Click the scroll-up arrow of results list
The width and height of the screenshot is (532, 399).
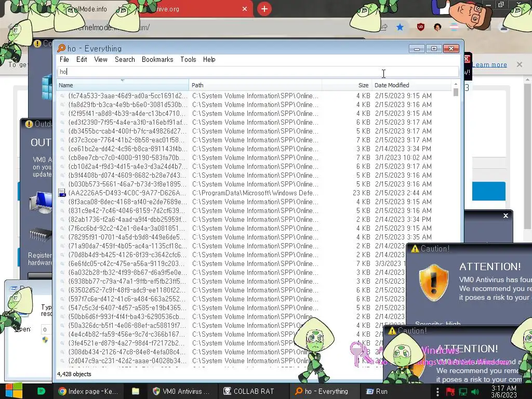456,84
